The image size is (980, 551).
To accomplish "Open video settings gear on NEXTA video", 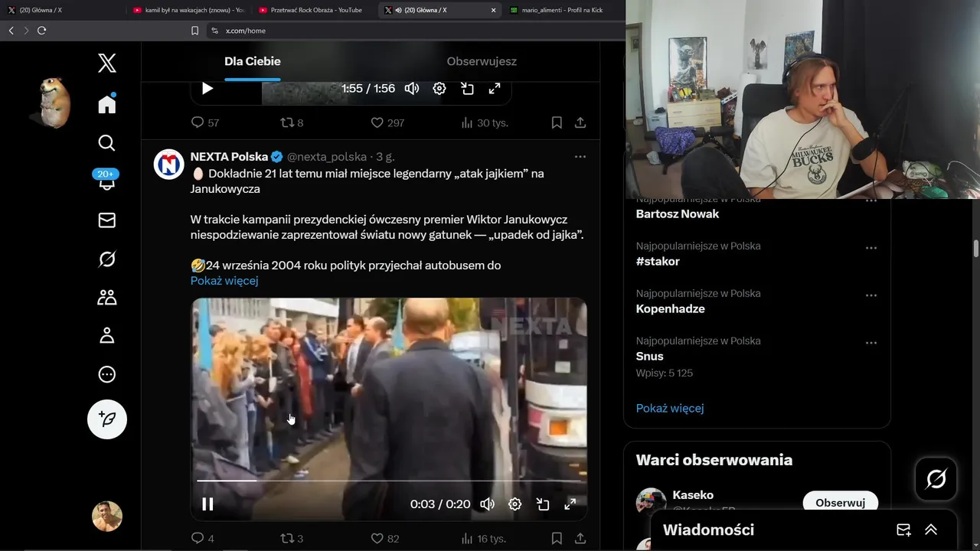I will pos(515,504).
